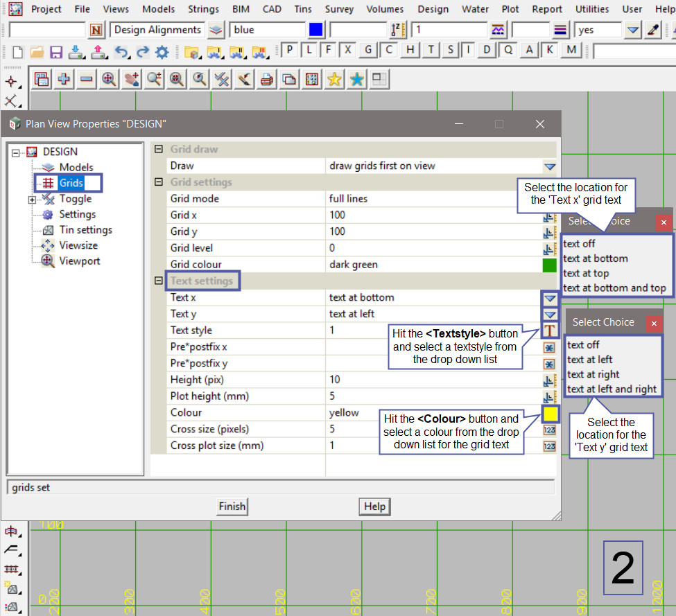Viewport: 676px width, 616px height.
Task: Click the print view icon
Action: click(x=266, y=80)
